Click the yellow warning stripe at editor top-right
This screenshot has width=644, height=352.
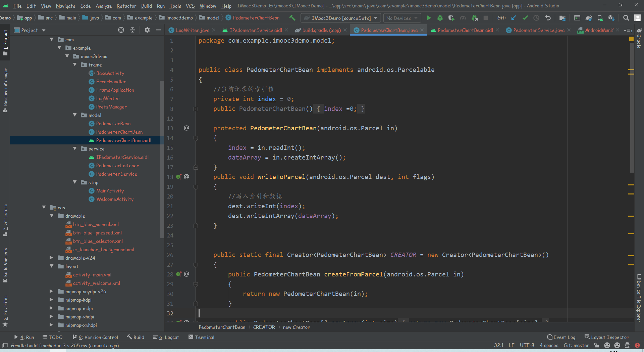(631, 39)
